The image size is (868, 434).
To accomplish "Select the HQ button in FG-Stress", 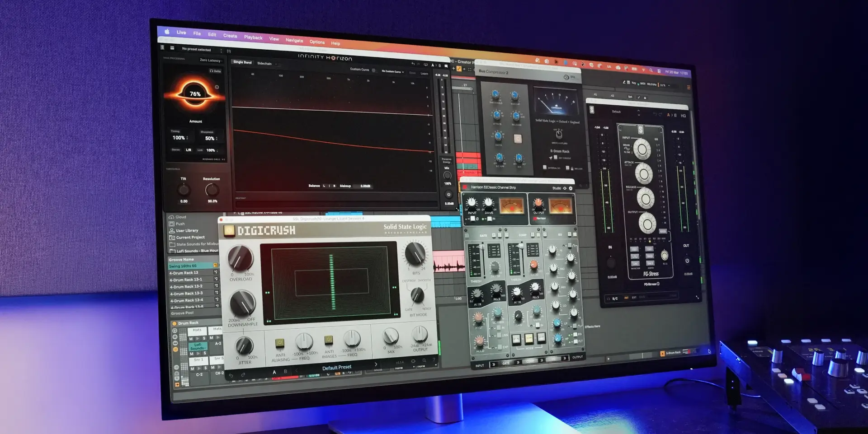I will click(x=683, y=116).
